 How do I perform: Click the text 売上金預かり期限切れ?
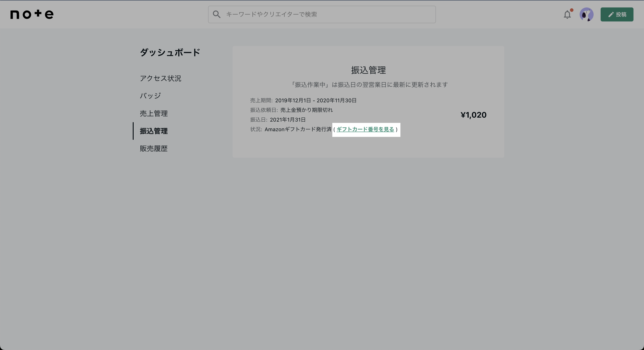point(306,110)
